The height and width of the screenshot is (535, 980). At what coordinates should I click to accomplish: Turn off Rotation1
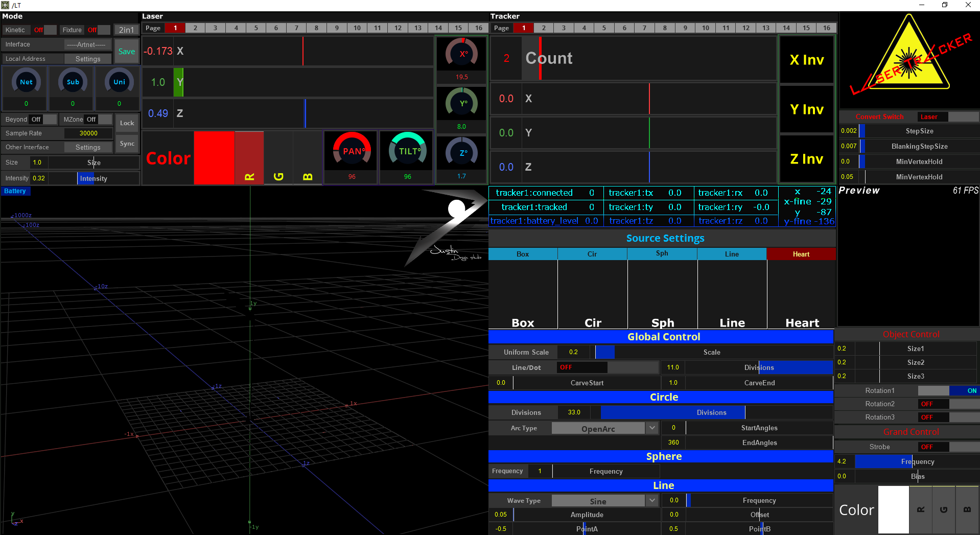pos(948,390)
